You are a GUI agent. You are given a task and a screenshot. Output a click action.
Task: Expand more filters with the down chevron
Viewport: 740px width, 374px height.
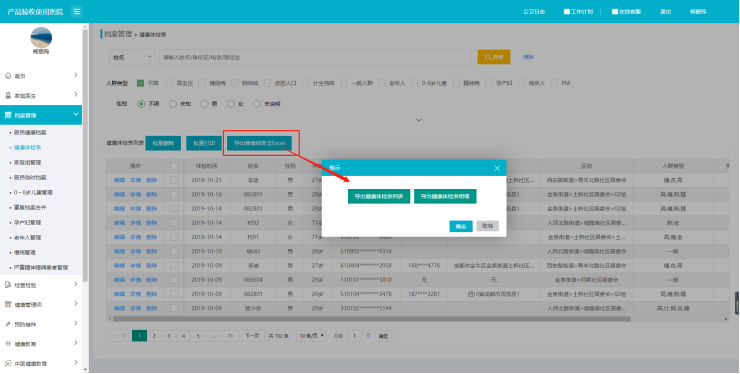[419, 120]
